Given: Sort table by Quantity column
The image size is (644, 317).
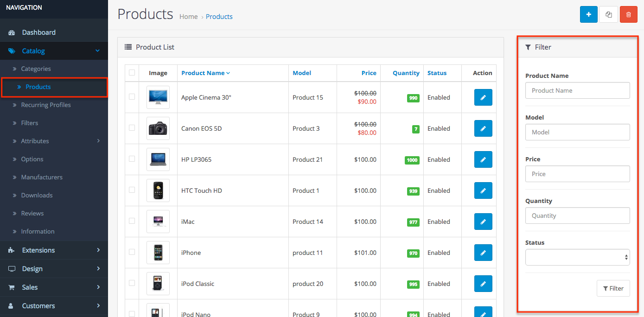Looking at the screenshot, I should (406, 73).
